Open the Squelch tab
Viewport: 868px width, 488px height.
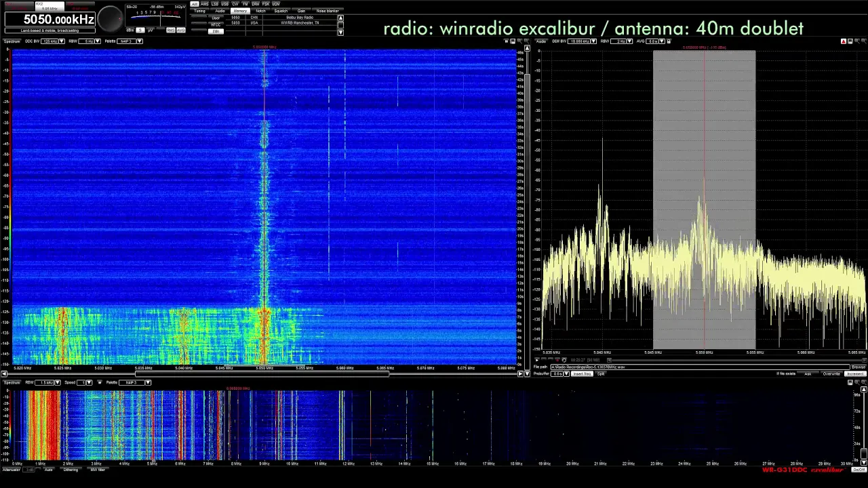[x=281, y=11]
